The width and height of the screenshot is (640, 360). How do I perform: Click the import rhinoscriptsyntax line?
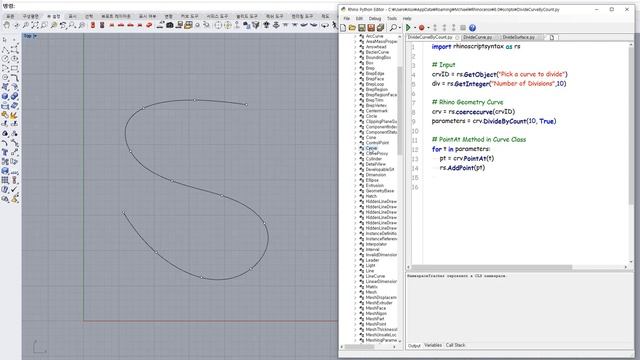tap(476, 47)
